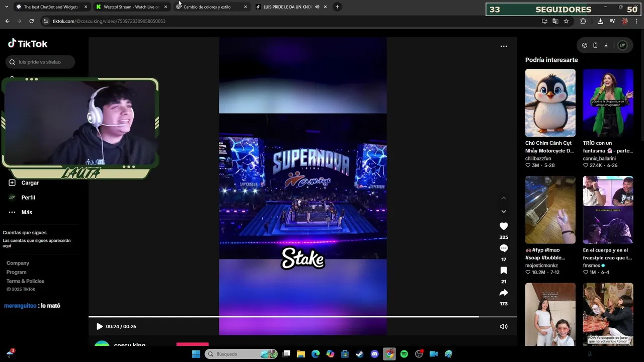644x362 pixels.
Task: Save the video with the bookmark icon
Action: (x=504, y=270)
